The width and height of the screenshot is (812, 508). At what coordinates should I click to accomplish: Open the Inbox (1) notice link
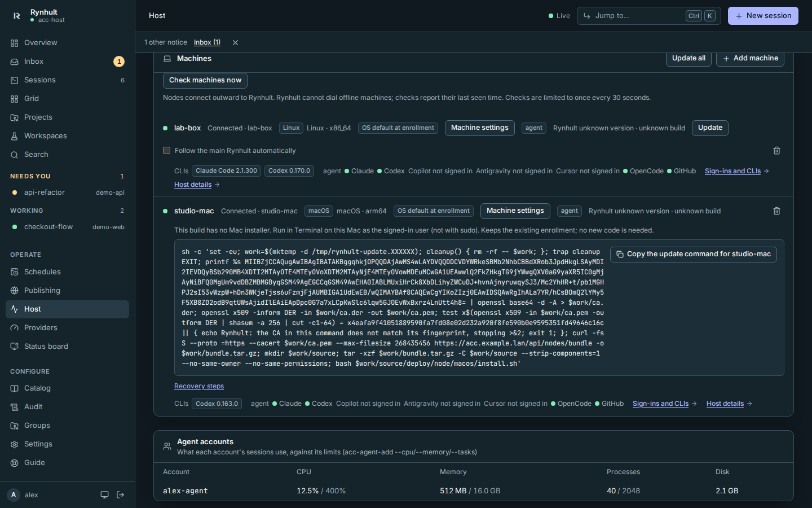(x=207, y=42)
